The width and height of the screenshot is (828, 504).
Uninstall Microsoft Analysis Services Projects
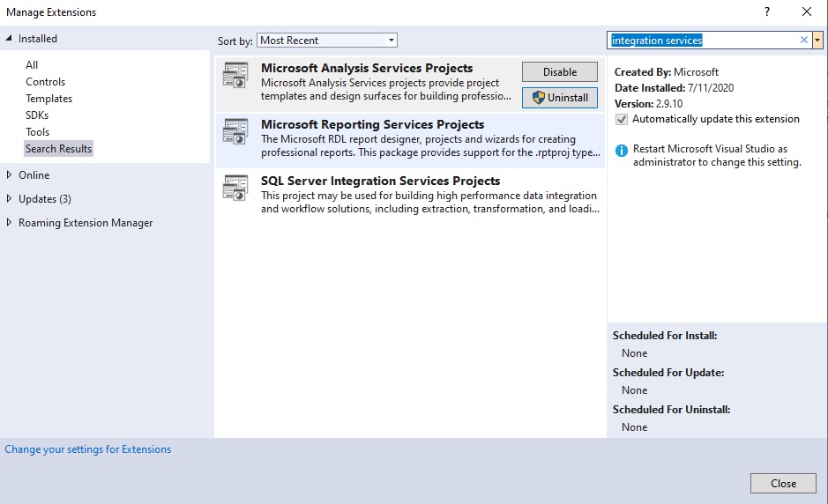point(560,98)
